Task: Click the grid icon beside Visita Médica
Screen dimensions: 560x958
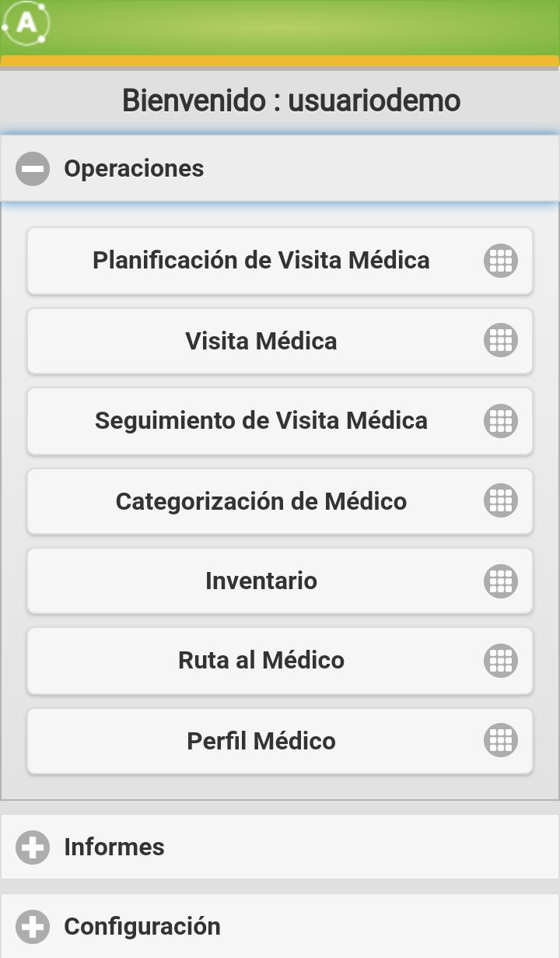Action: click(x=501, y=341)
